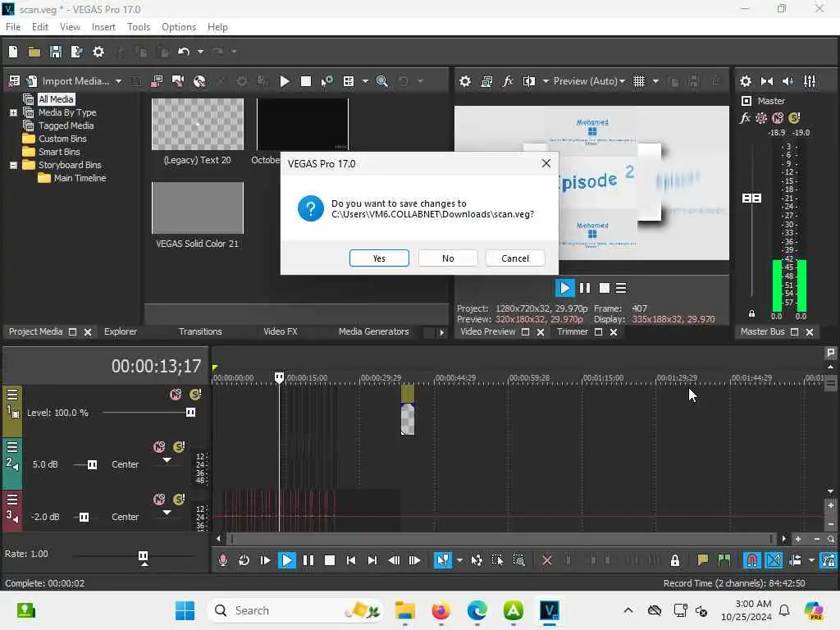
Task: Click the playback Rate slider handle
Action: click(x=143, y=556)
